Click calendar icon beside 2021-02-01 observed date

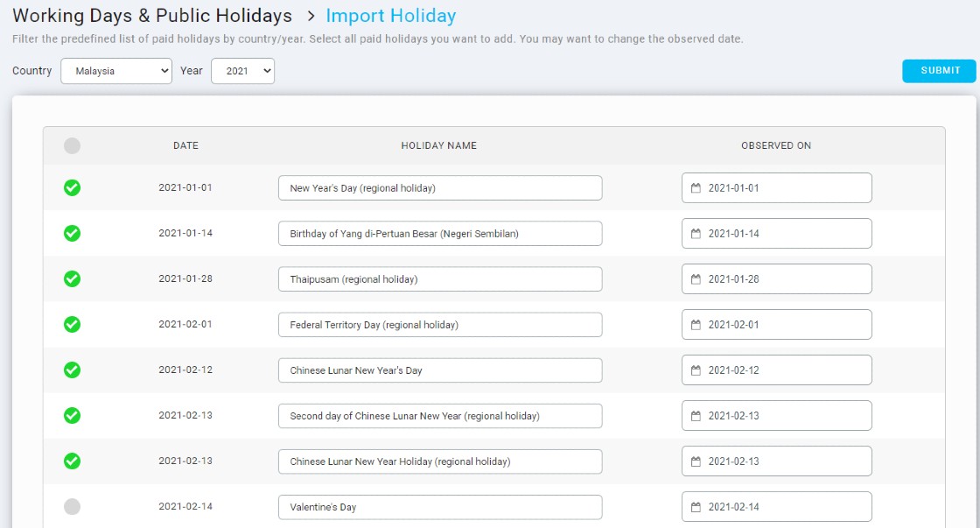click(x=696, y=325)
